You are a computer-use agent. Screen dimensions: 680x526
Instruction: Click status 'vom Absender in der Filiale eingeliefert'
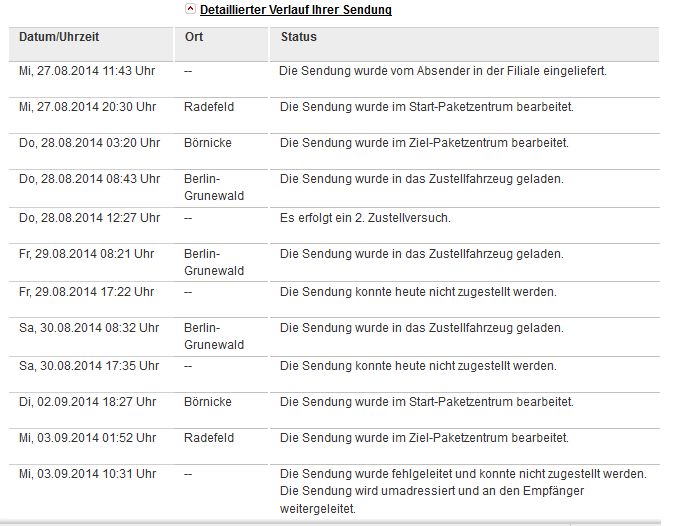(x=443, y=71)
